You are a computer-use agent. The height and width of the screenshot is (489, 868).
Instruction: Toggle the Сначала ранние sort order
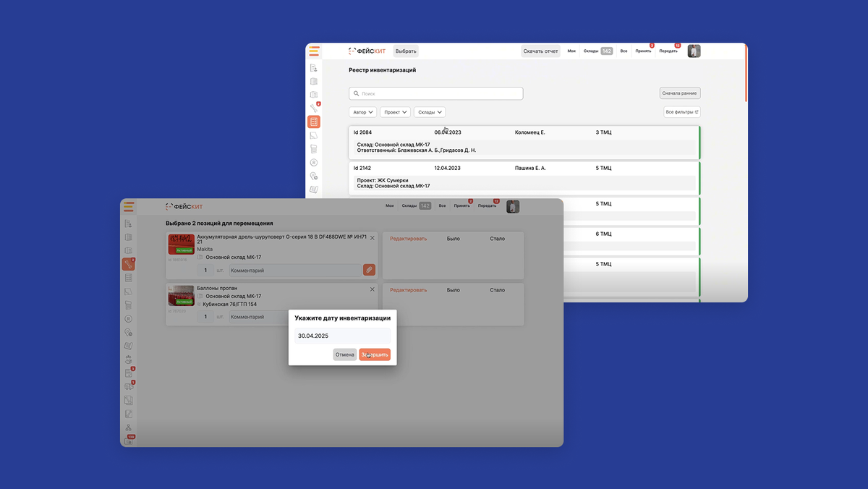680,93
